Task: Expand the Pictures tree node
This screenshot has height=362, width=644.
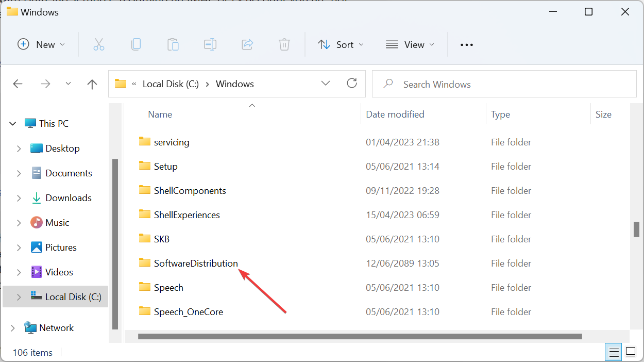Action: 19,248
